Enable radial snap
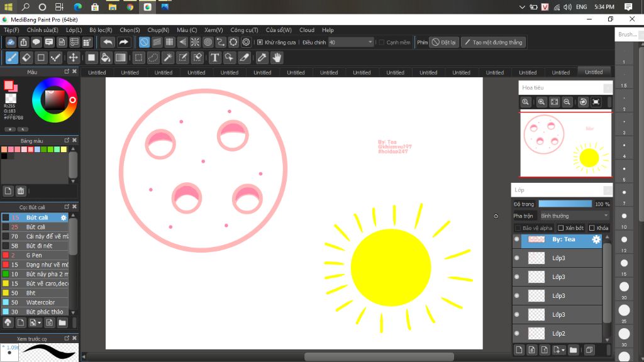The image size is (644, 362). coord(195,42)
